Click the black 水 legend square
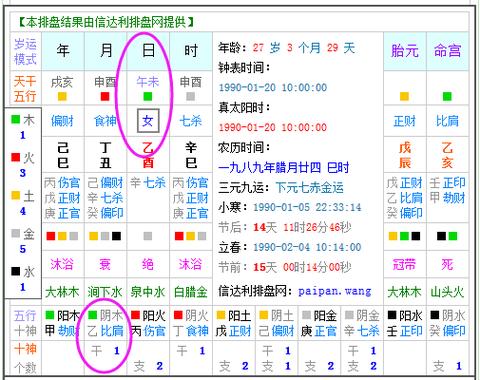The width and height of the screenshot is (480, 380). tap(16, 271)
